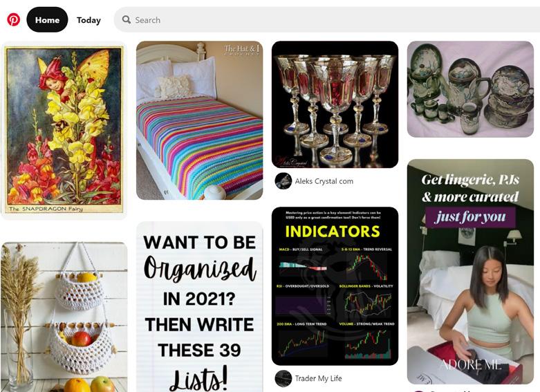Open the Aleks Crystal com profile avatar
The width and height of the screenshot is (540, 392).
pyautogui.click(x=283, y=181)
